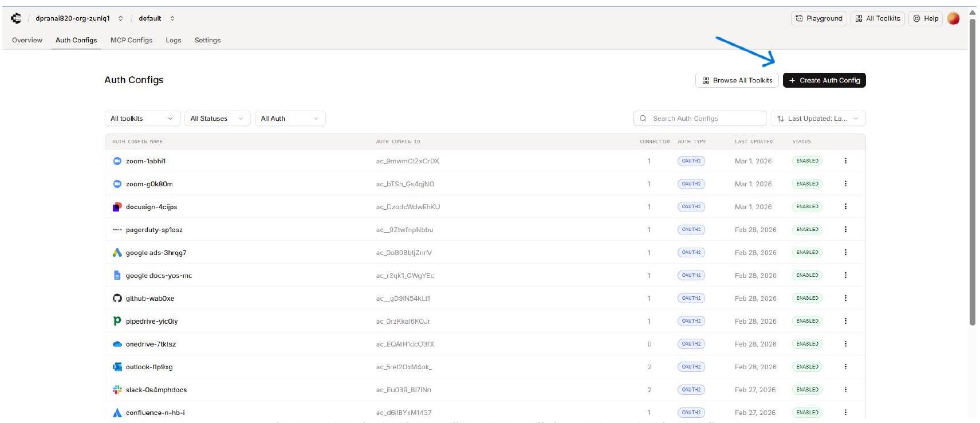The width and height of the screenshot is (980, 423).
Task: Open the Playground button
Action: pos(818,18)
